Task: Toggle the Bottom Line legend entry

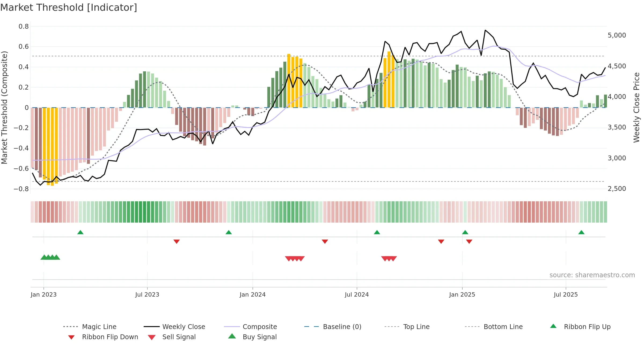Action: [x=494, y=327]
